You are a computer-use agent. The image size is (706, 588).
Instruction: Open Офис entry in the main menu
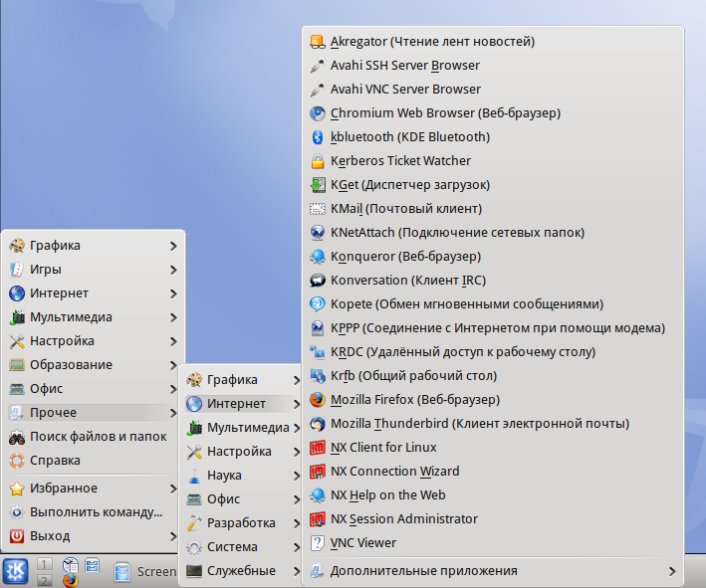[x=94, y=389]
